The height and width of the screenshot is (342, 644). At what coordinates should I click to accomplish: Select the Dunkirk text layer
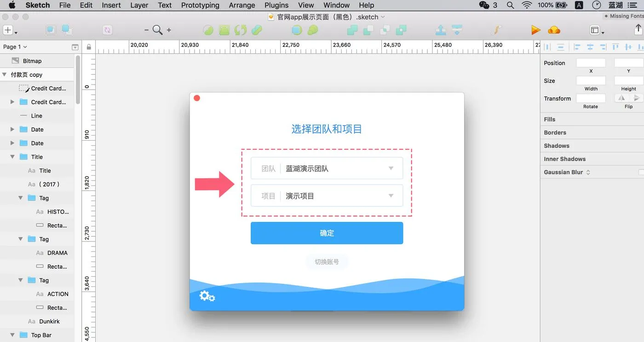49,321
